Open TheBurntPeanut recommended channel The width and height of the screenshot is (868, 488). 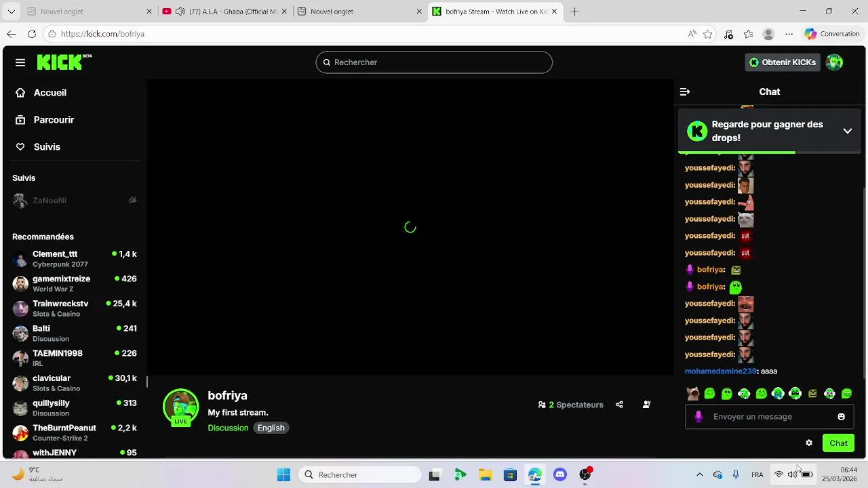[75, 433]
